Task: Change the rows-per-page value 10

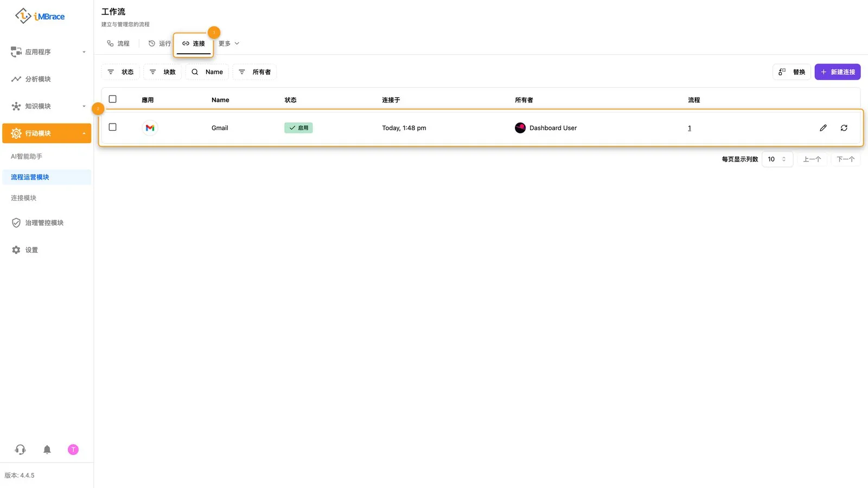Action: [777, 159]
